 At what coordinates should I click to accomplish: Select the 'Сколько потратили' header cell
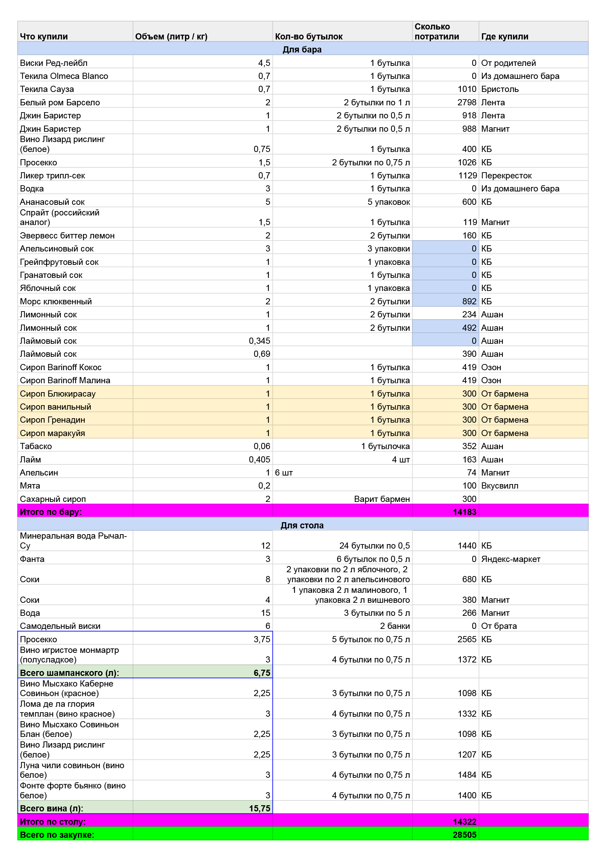click(445, 31)
